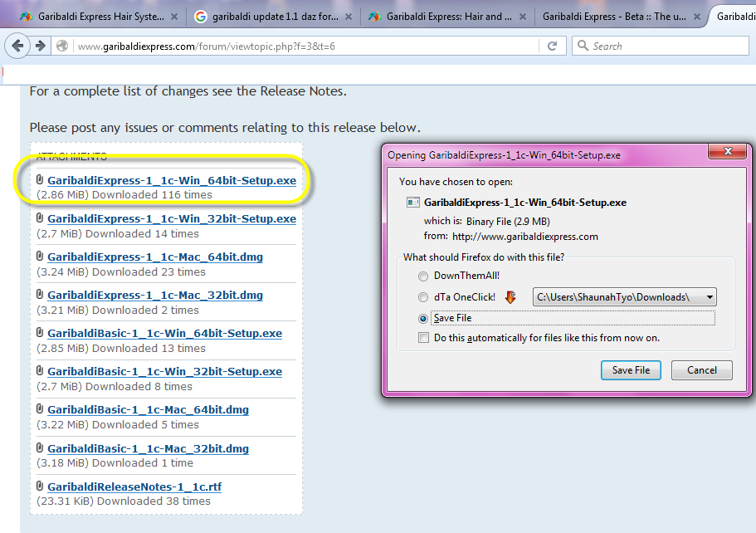Click the globe site identity icon
The height and width of the screenshot is (533, 756).
click(x=62, y=46)
